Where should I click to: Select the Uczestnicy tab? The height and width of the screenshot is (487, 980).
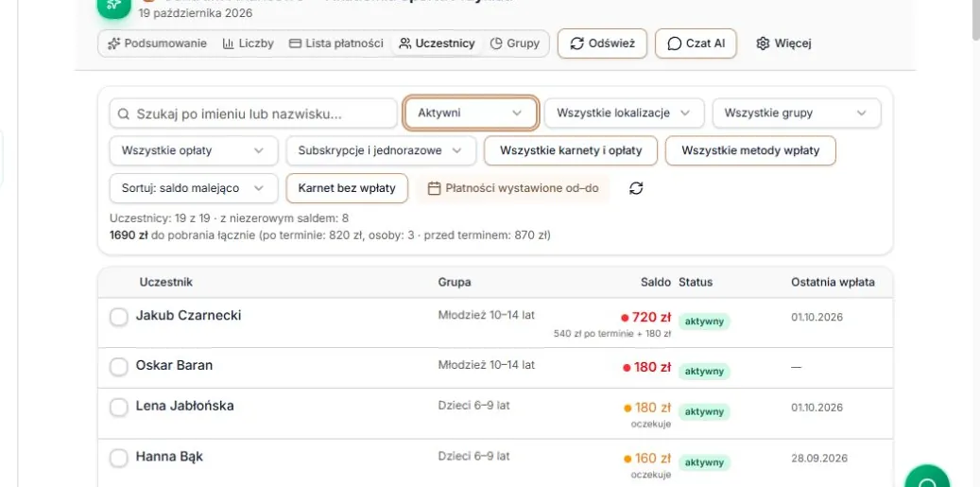pos(437,43)
